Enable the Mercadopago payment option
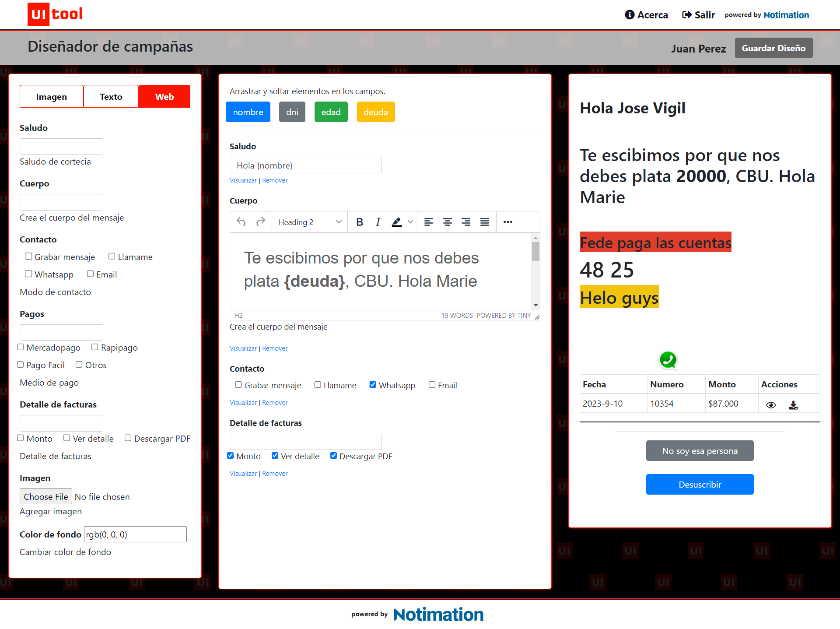840x629 pixels. [21, 347]
